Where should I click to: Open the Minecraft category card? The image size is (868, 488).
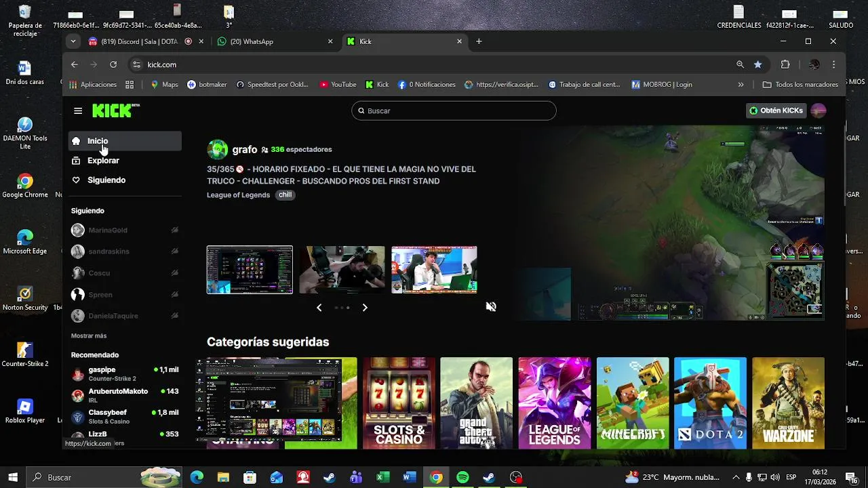(x=633, y=403)
